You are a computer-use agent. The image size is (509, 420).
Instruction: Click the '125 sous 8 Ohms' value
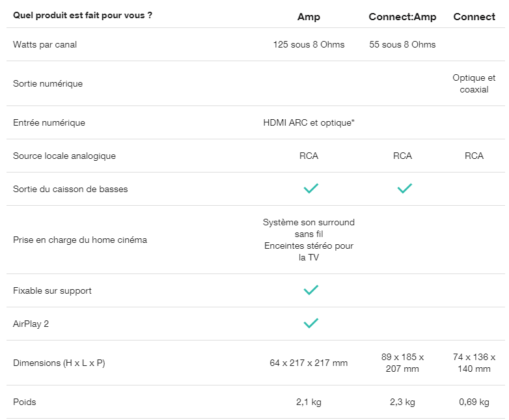[309, 44]
